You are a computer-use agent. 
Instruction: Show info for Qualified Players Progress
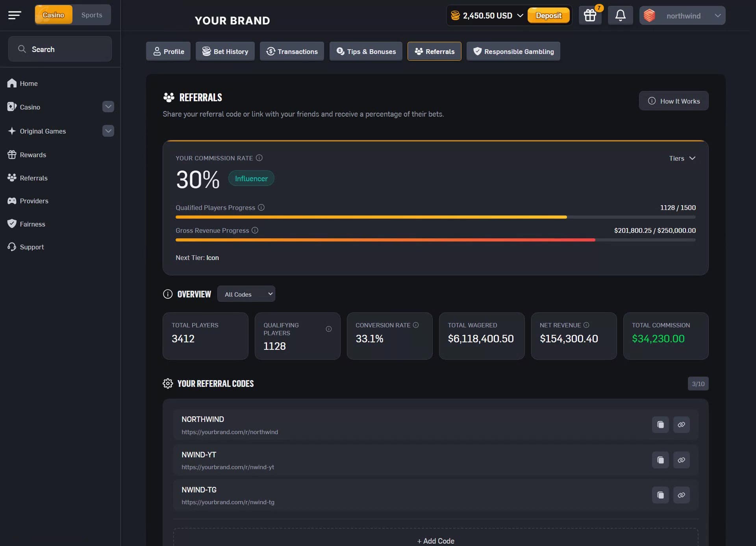click(261, 207)
